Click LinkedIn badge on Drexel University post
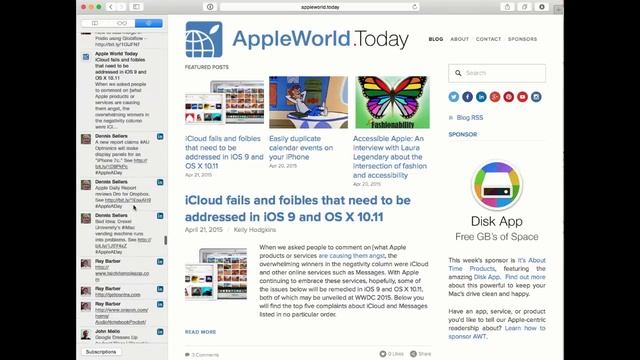This screenshot has height=360, width=640. tap(160, 216)
